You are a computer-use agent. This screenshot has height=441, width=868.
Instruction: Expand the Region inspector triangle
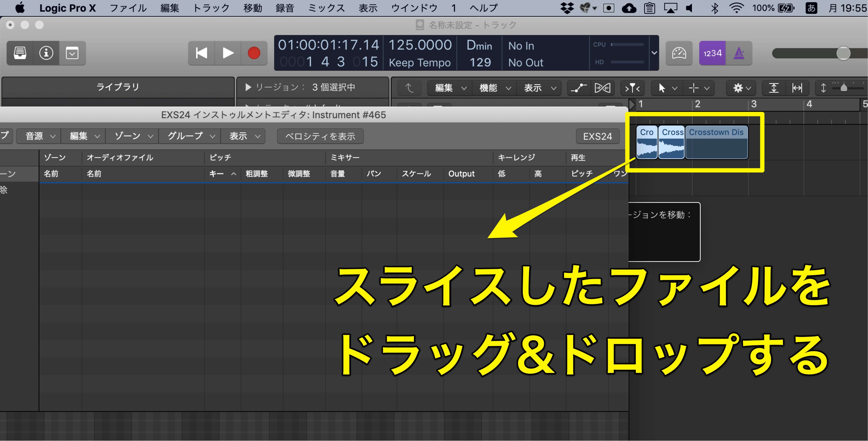248,87
